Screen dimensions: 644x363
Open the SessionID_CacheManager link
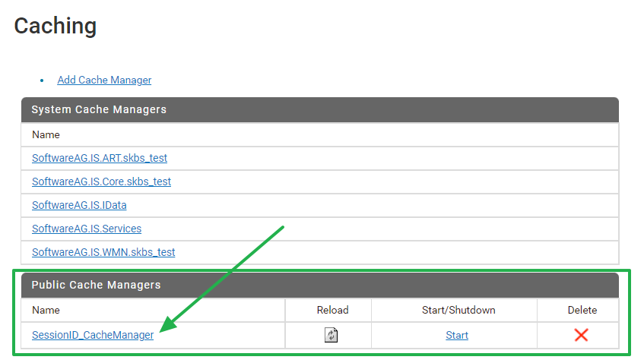click(93, 335)
